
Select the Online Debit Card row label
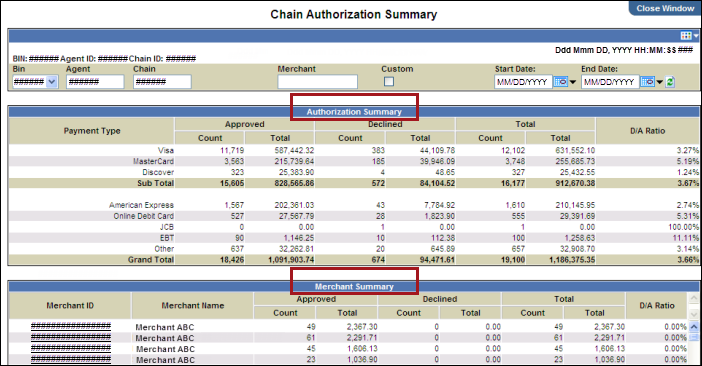[143, 216]
